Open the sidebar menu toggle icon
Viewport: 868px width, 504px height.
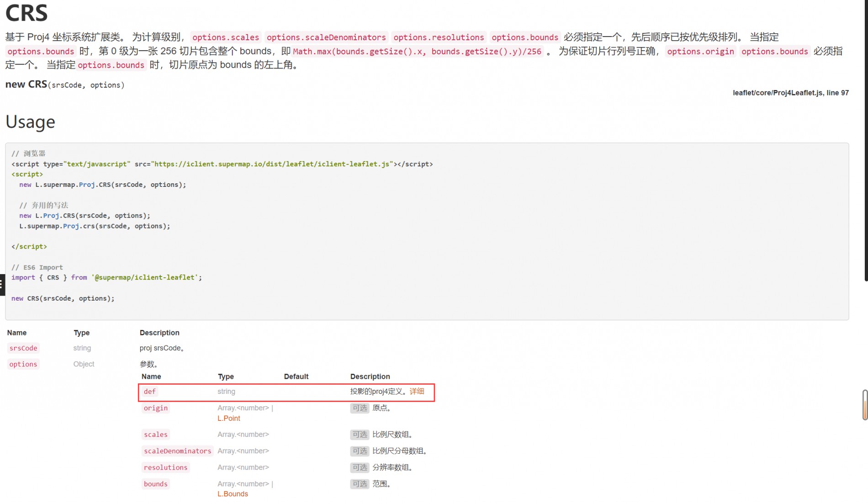pyautogui.click(x=2, y=284)
